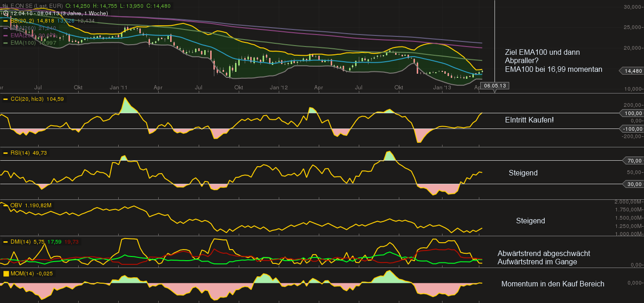The width and height of the screenshot is (644, 303).
Task: Click the 20,000 price axis label
Action: [632, 48]
